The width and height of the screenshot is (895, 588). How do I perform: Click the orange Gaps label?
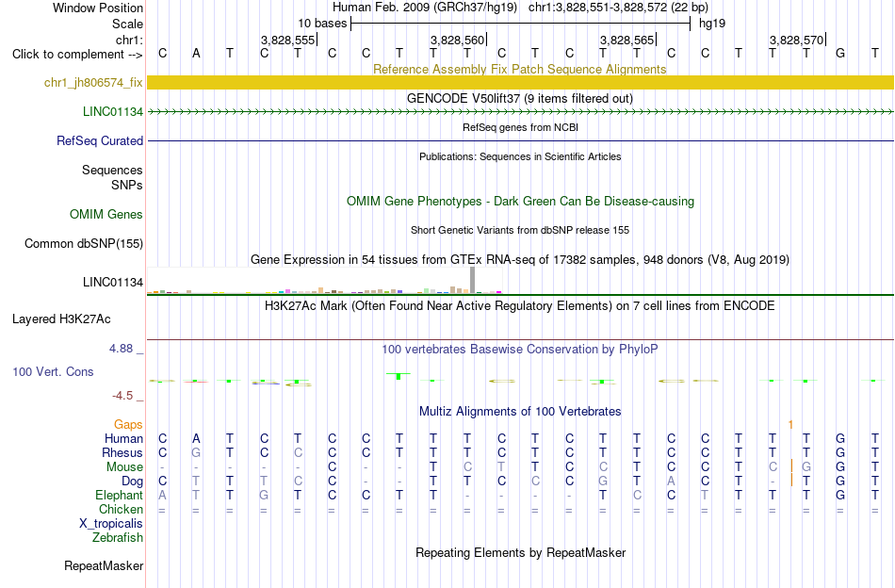pos(128,424)
